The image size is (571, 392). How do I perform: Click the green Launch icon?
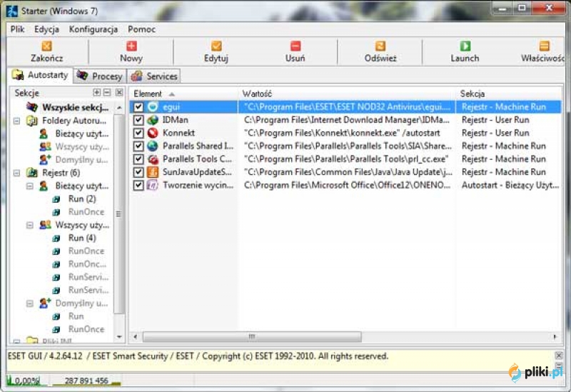coord(465,46)
